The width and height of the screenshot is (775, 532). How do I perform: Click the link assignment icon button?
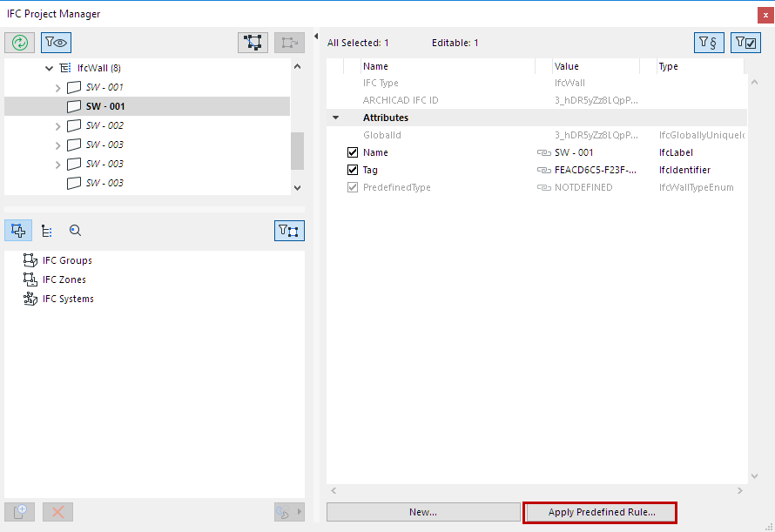point(289,512)
